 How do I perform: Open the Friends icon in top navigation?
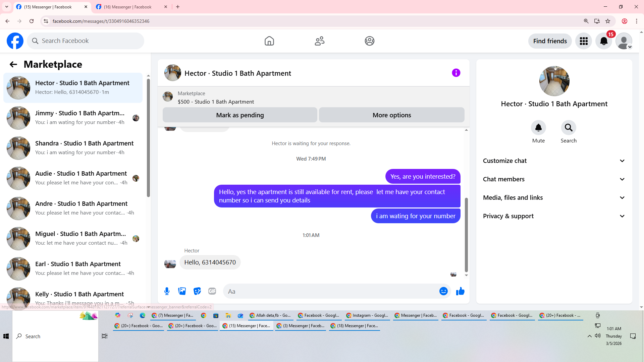(320, 41)
